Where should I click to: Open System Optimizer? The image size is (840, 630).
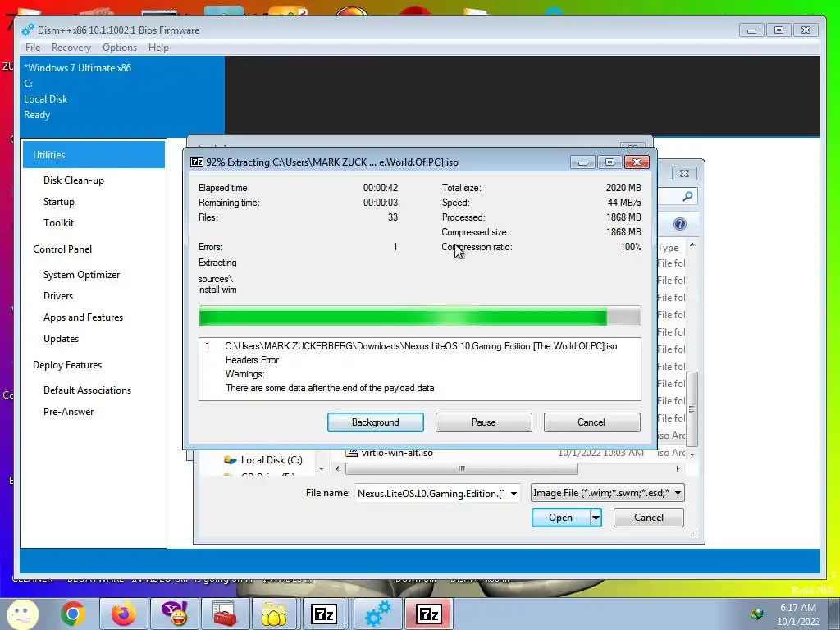81,274
